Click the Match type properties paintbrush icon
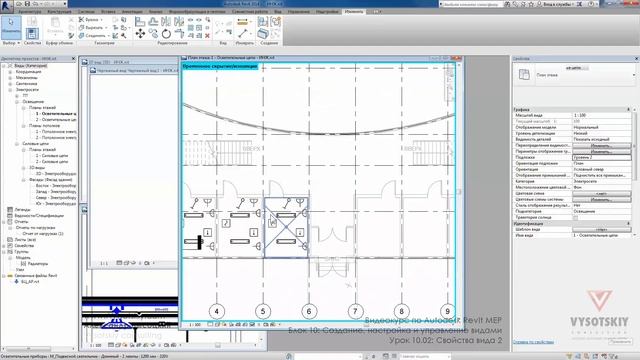 point(71,36)
